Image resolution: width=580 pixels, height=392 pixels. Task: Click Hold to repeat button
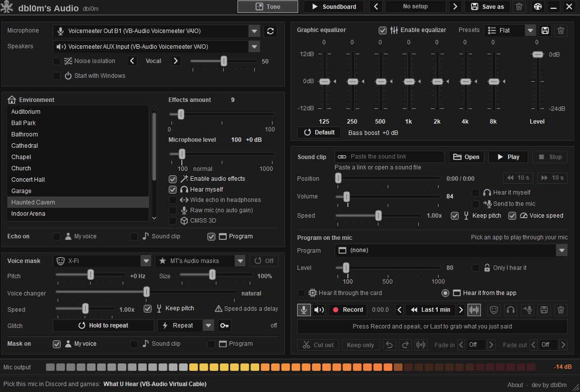103,326
